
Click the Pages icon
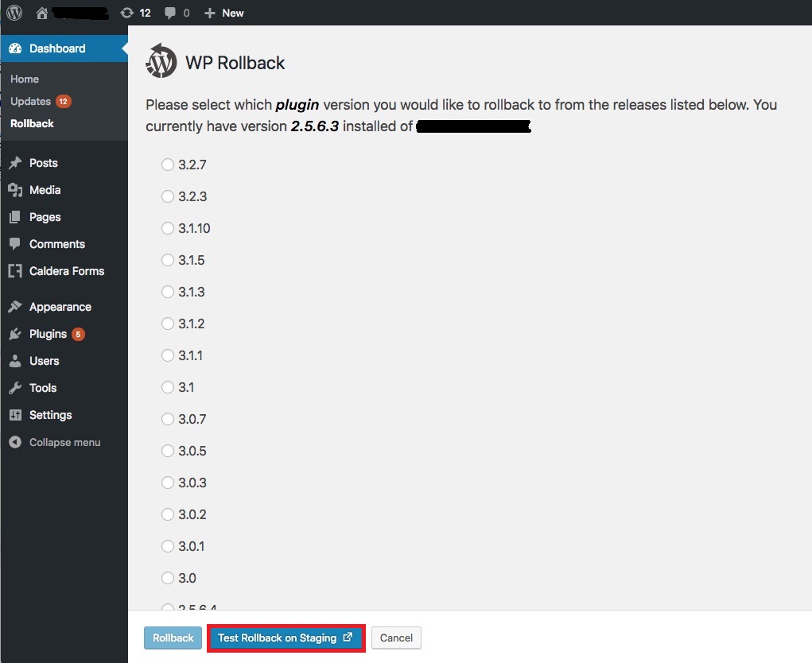click(15, 217)
